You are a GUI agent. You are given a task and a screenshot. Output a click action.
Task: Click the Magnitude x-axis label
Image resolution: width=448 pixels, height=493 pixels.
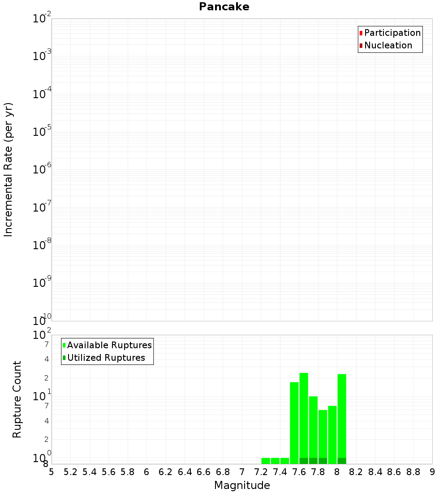tap(242, 485)
